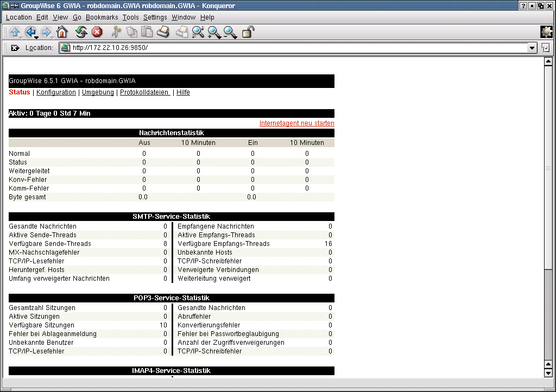This screenshot has height=392, width=556.
Task: Go back with the Back arrow icon
Action: pos(31,32)
